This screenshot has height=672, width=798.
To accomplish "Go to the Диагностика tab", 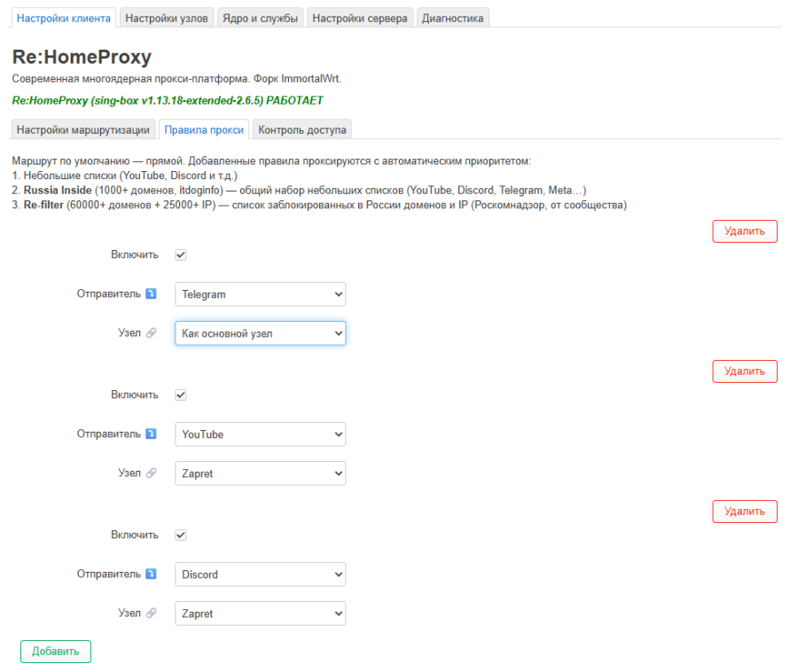I will (452, 19).
